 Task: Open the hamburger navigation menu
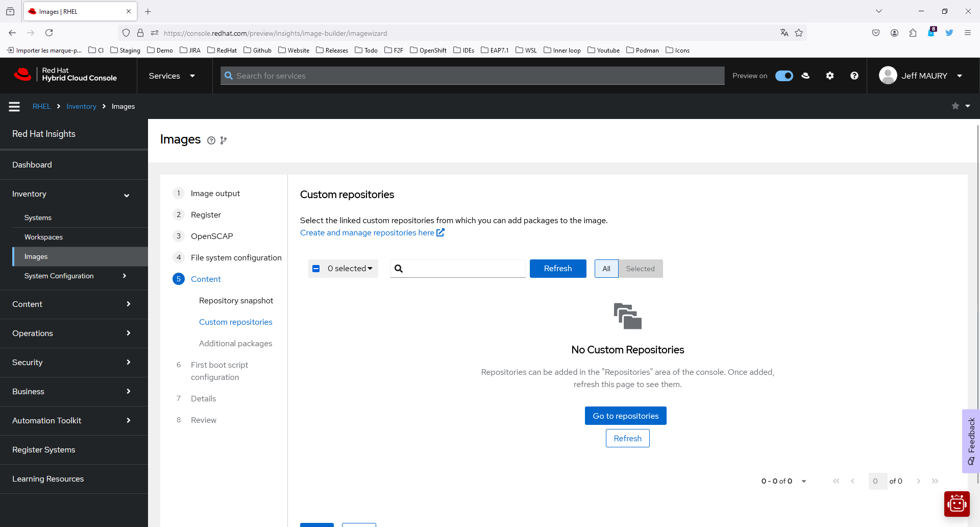point(14,106)
